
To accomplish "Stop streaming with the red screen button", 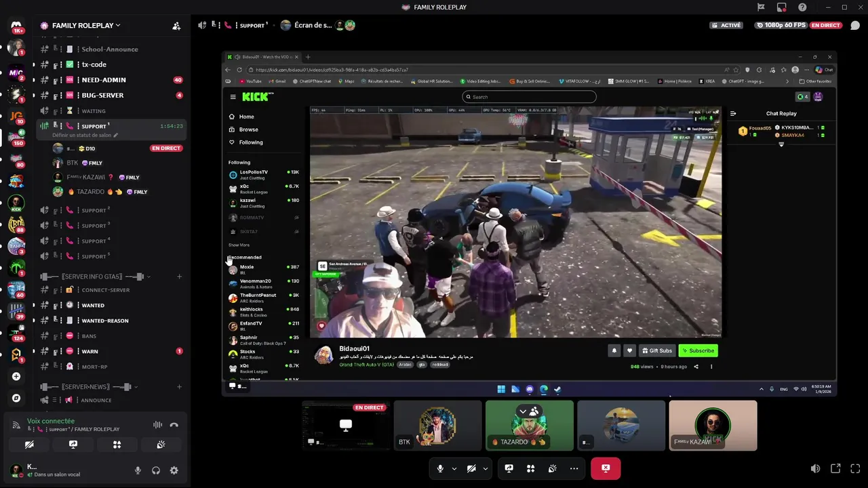I will point(606,468).
